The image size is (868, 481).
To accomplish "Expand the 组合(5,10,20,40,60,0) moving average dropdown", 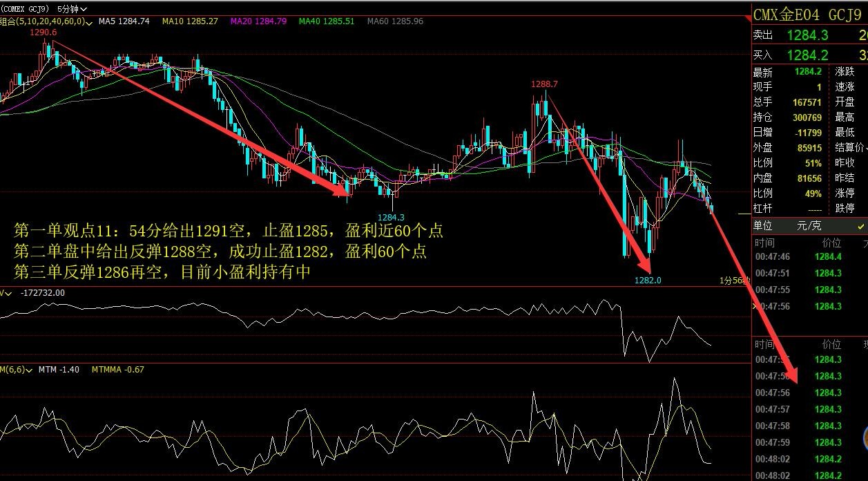I will (x=90, y=21).
